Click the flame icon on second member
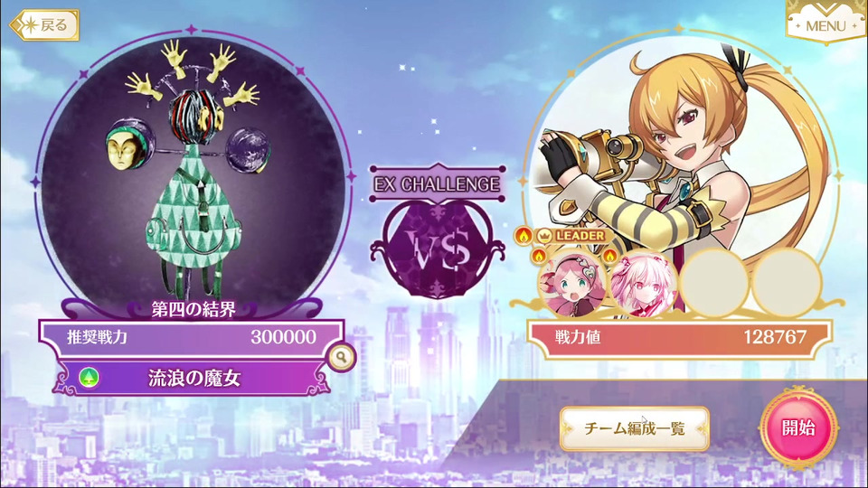This screenshot has height=488, width=868. click(610, 256)
